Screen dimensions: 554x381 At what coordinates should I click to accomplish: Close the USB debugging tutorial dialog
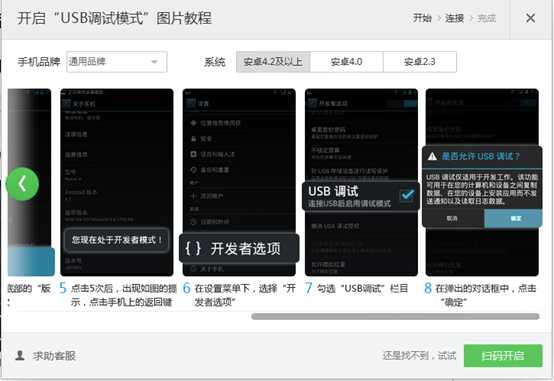point(530,18)
